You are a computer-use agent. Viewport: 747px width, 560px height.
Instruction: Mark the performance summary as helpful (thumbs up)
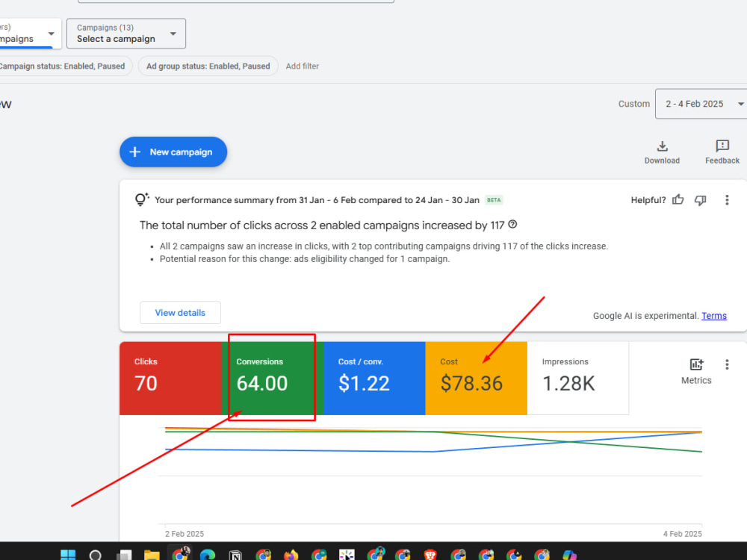(678, 200)
